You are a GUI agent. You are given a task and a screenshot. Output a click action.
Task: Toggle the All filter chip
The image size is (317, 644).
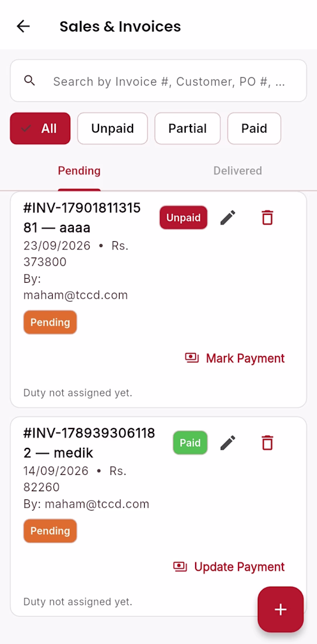(40, 129)
